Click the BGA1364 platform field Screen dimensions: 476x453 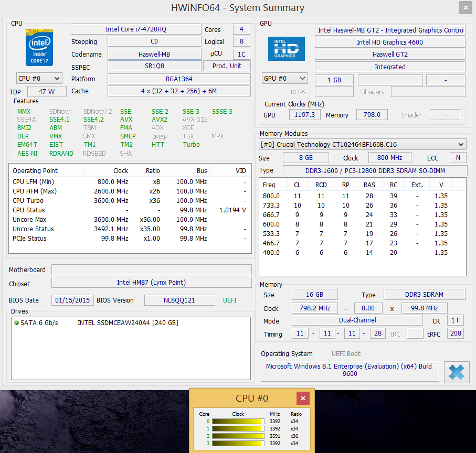click(179, 79)
